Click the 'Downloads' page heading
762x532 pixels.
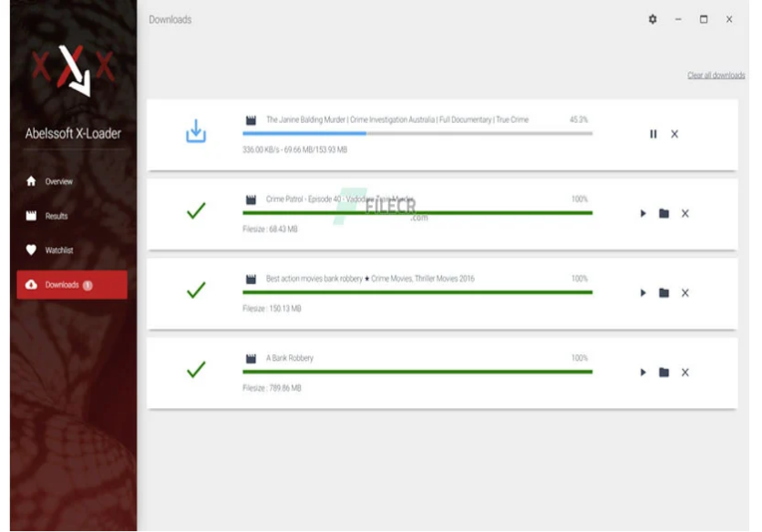click(x=170, y=19)
